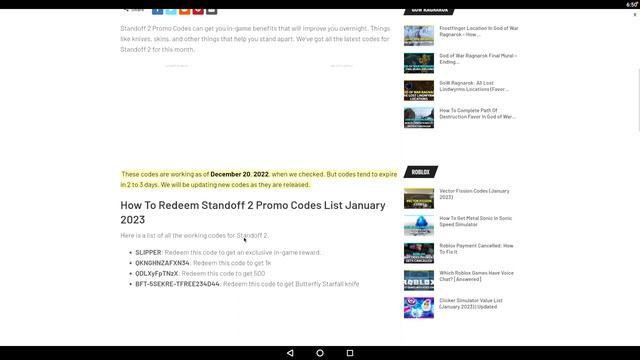The width and height of the screenshot is (640, 360).
Task: Click the bold 'December 20, 2022' date
Action: click(240, 174)
